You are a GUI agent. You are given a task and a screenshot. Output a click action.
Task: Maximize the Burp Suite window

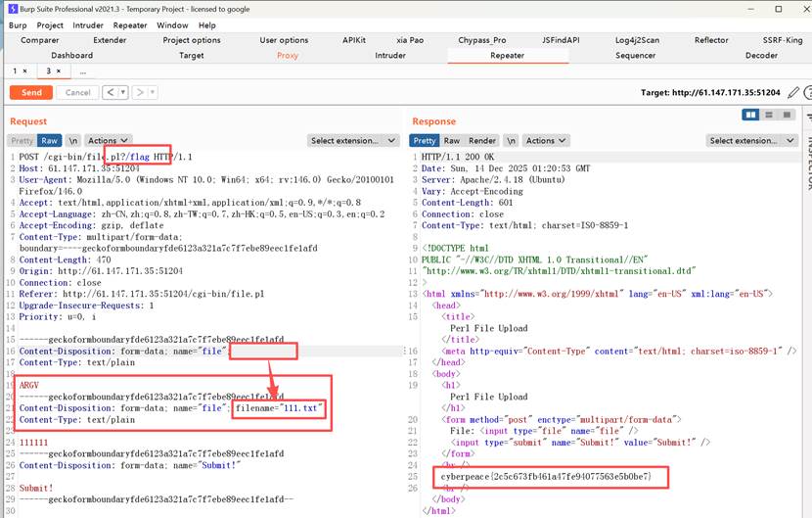pos(779,9)
